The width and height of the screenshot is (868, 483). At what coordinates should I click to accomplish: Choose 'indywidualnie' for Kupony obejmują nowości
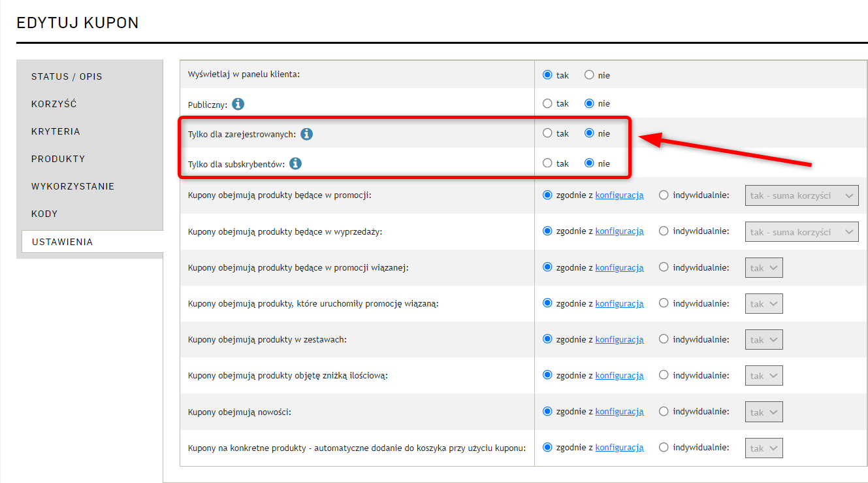[664, 412]
